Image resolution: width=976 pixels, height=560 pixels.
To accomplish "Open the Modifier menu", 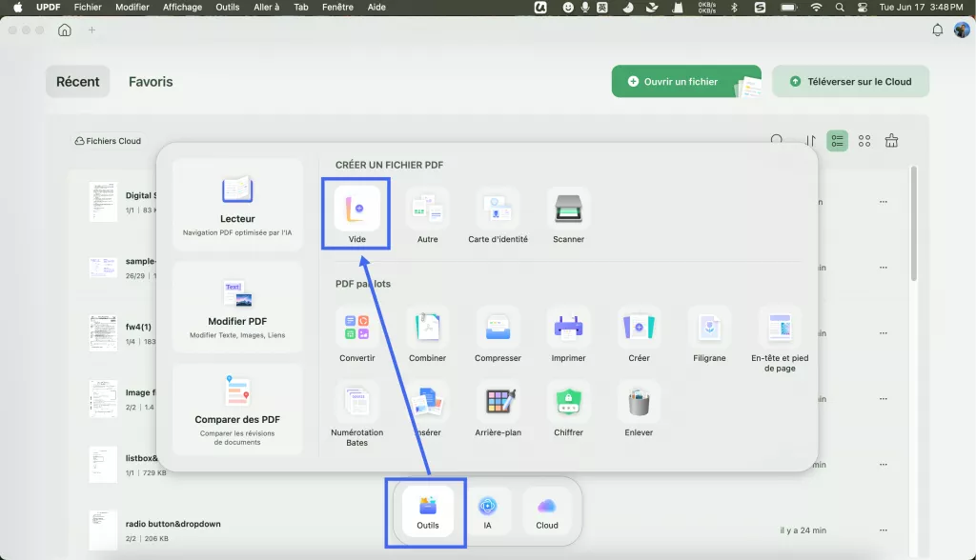I will click(132, 8).
